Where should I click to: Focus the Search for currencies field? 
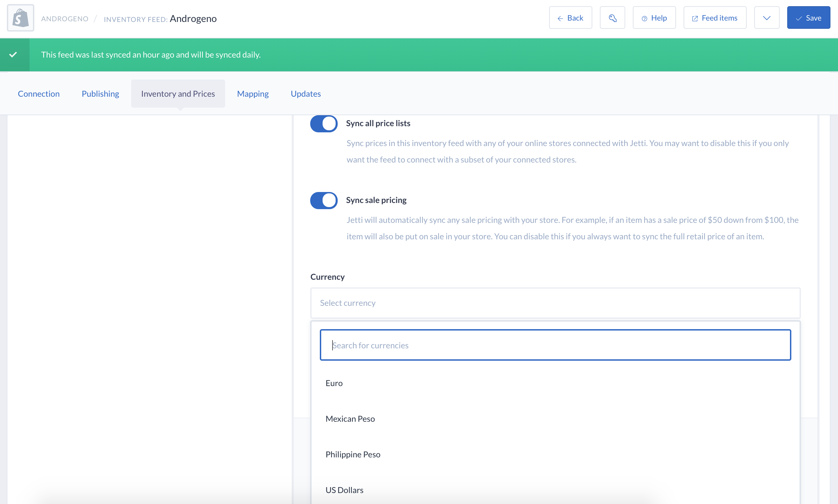[555, 345]
